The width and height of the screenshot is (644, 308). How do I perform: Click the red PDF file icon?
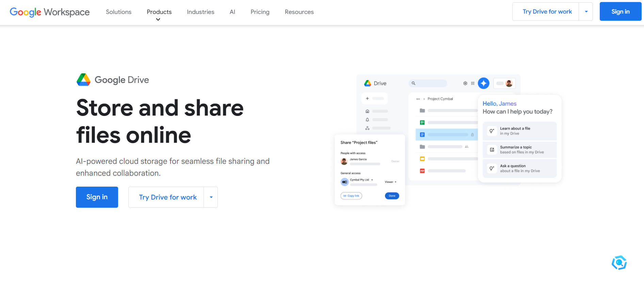(x=422, y=171)
